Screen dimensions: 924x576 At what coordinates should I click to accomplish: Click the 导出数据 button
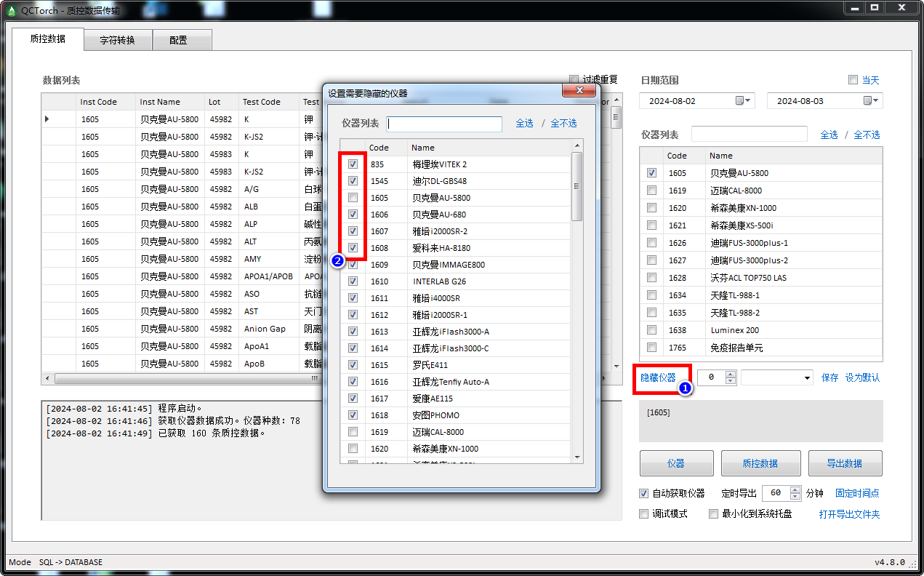(844, 463)
